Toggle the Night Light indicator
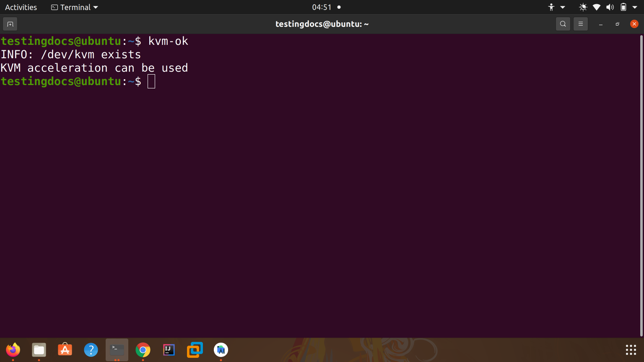This screenshot has width=644, height=362. pos(583,7)
